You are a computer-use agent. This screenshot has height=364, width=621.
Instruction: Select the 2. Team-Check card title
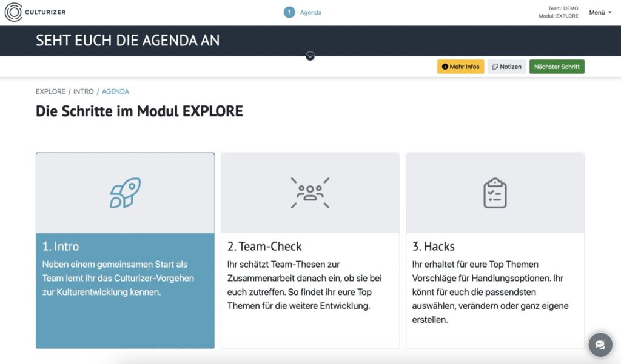point(264,246)
